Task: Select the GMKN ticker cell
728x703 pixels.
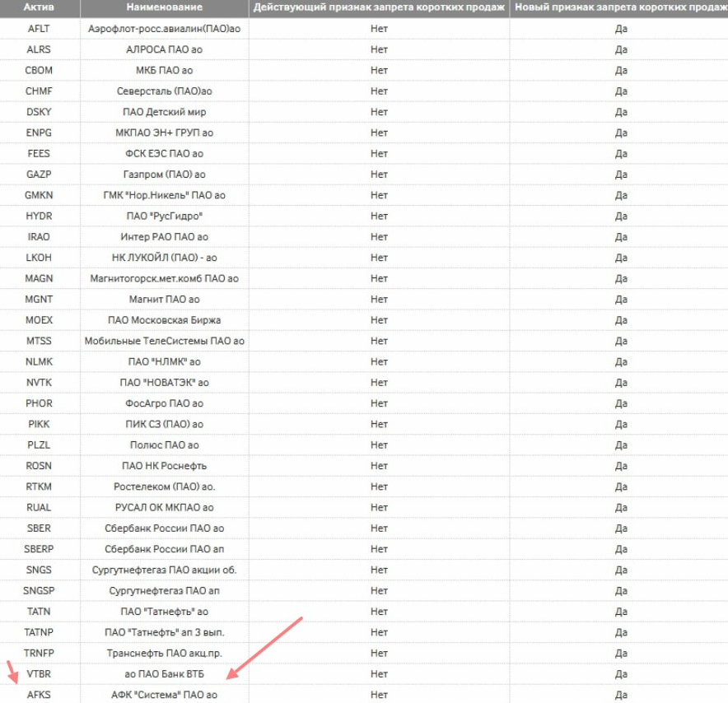Action: tap(39, 195)
